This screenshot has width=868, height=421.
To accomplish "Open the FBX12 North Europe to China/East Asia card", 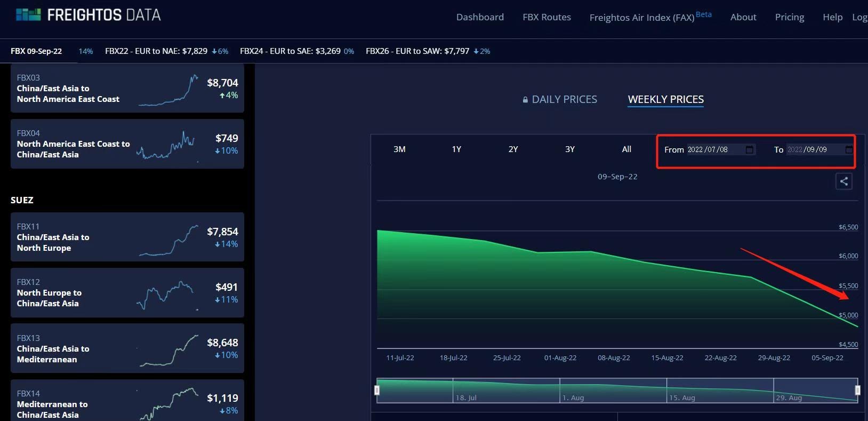I will point(127,292).
